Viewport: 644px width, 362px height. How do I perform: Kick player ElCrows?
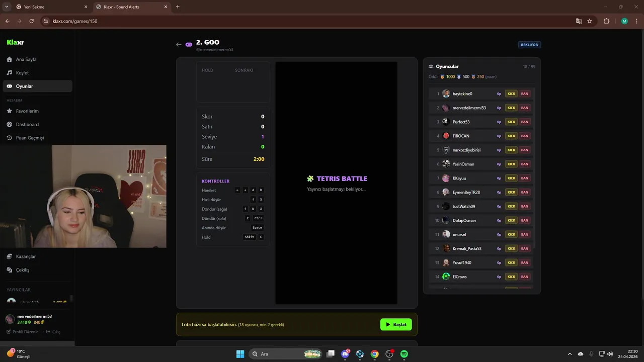pos(511,277)
